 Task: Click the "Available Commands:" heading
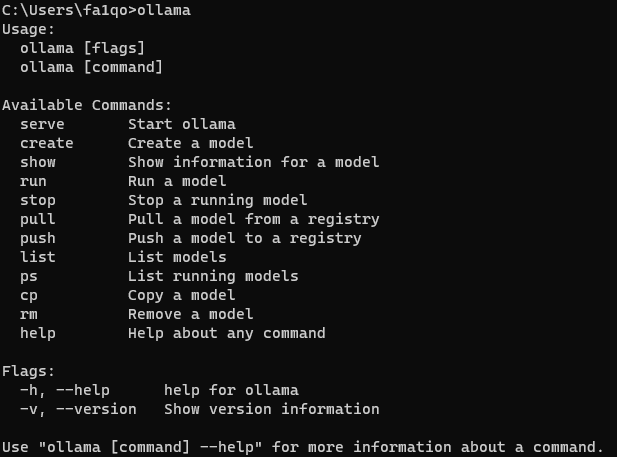coord(87,105)
